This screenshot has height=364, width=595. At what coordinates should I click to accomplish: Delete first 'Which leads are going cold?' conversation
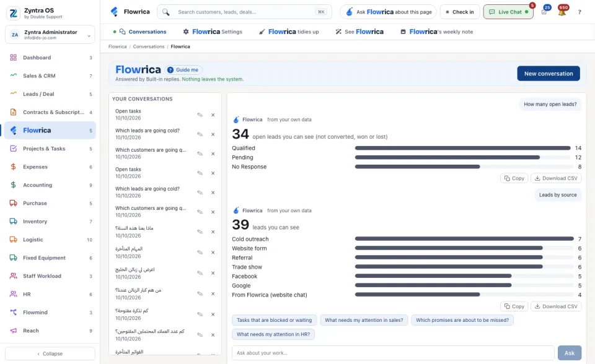coord(213,134)
